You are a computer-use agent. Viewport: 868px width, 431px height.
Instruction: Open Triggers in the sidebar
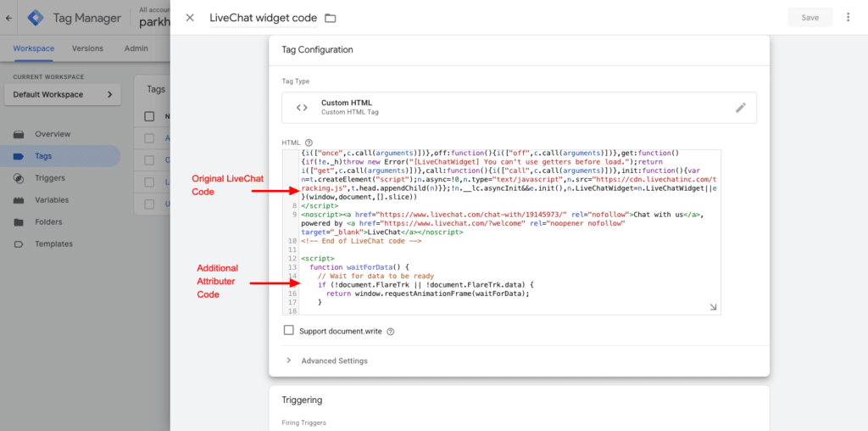(50, 178)
